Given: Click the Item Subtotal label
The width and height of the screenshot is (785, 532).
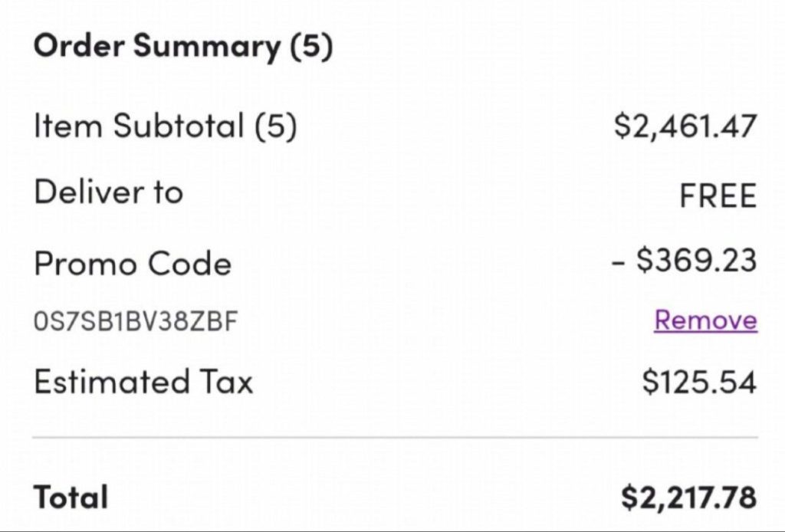Looking at the screenshot, I should click(138, 126).
